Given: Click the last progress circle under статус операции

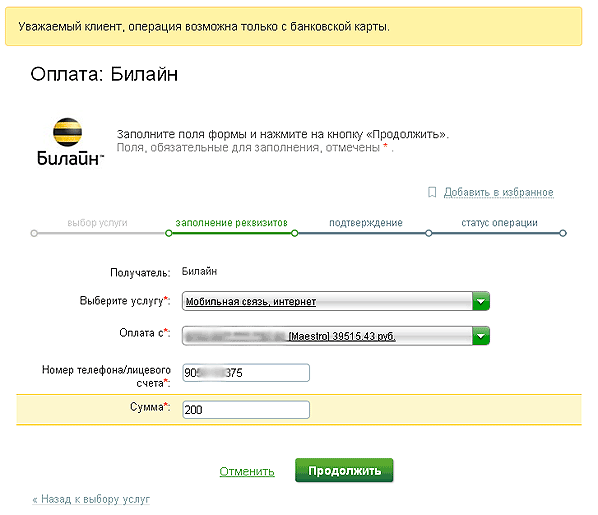Looking at the screenshot, I should coord(563,233).
